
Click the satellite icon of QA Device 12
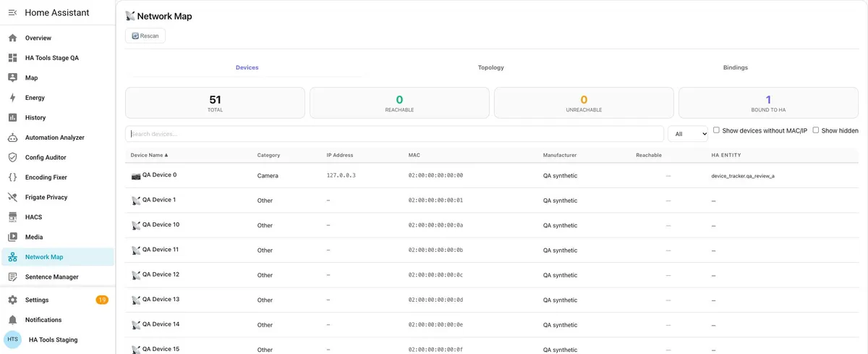[x=136, y=275]
